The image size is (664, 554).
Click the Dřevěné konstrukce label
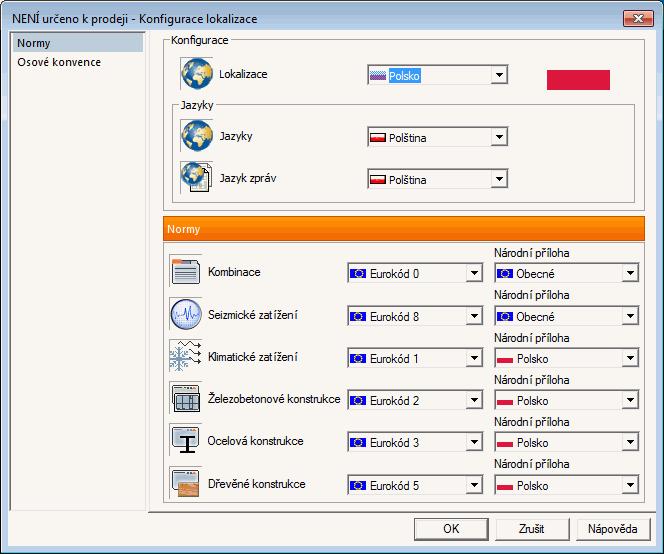point(257,484)
